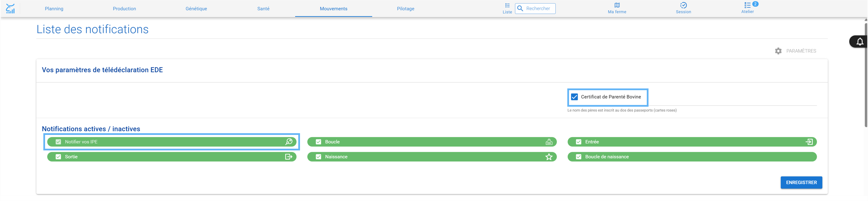
Task: Click the Boucle tag icon
Action: pos(549,142)
